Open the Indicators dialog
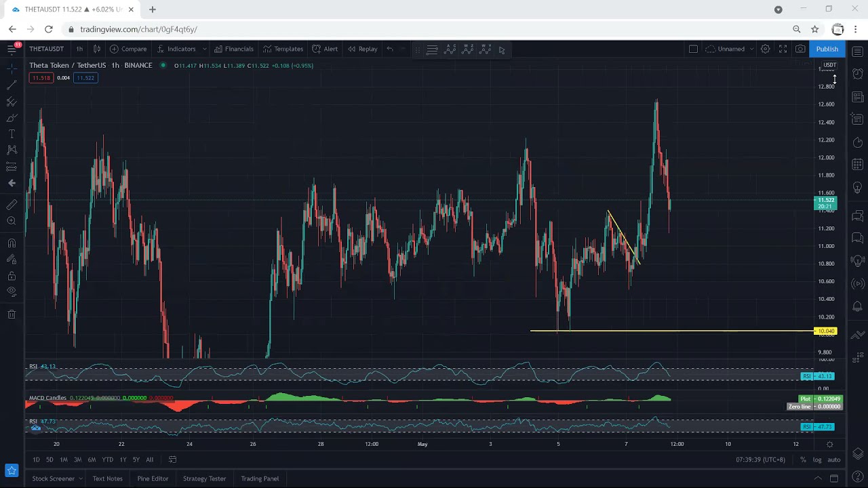Image resolution: width=868 pixels, height=488 pixels. click(x=176, y=49)
